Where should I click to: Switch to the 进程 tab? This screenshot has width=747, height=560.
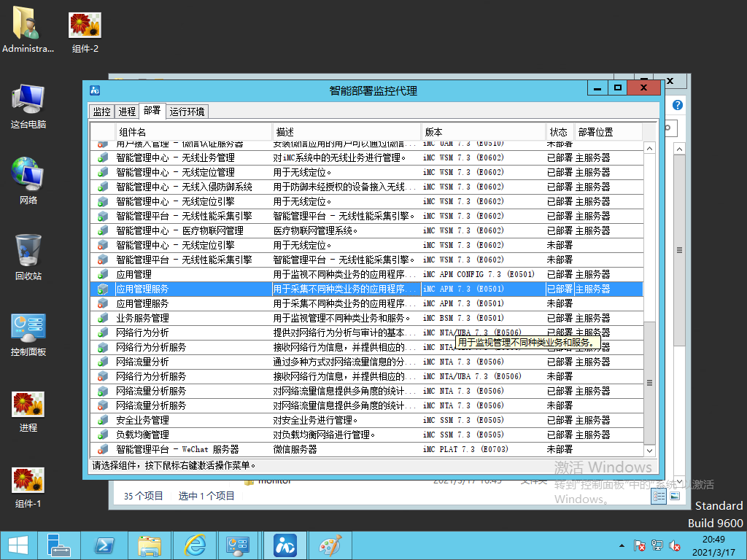click(x=127, y=112)
